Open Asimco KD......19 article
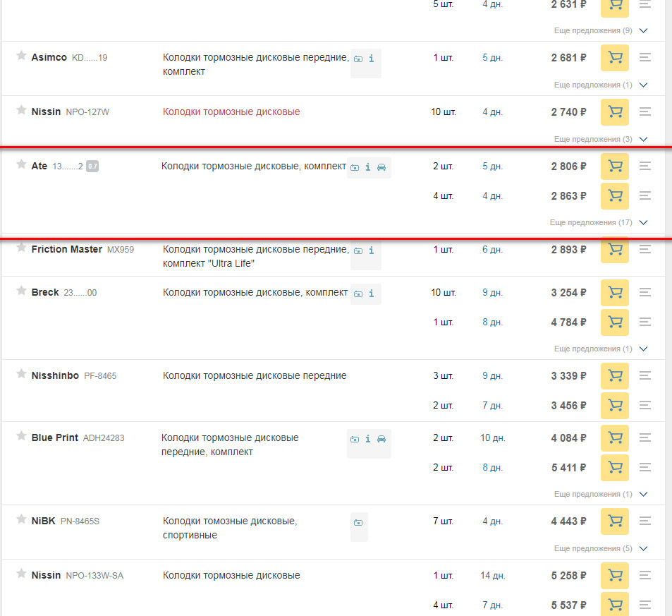The height and width of the screenshot is (616, 672). (90, 58)
